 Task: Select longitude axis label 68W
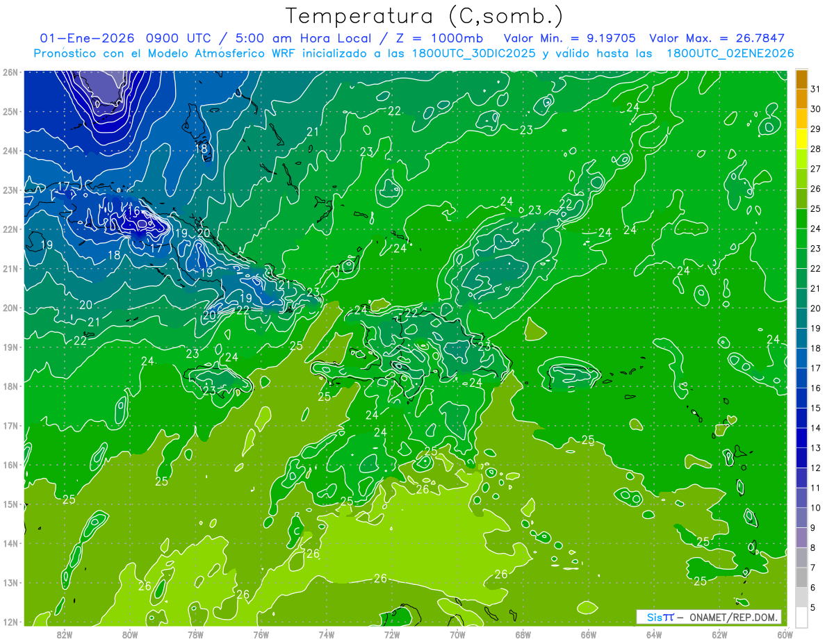pos(523,634)
